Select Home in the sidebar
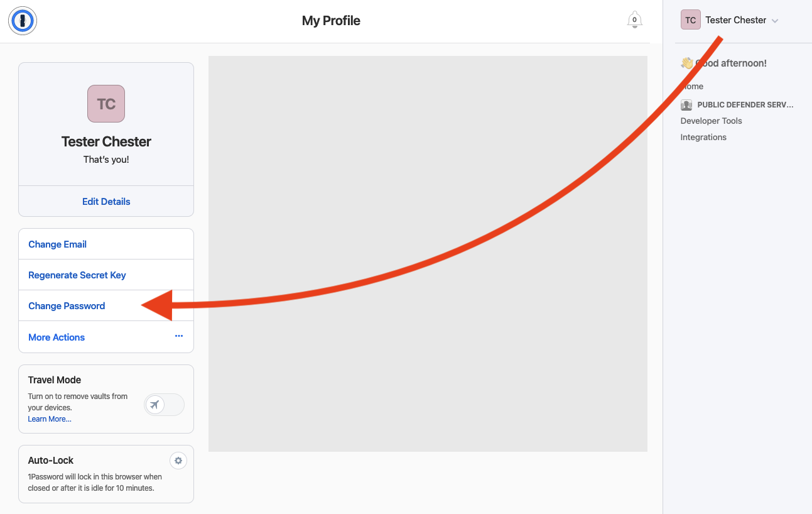This screenshot has width=812, height=514. 694,87
